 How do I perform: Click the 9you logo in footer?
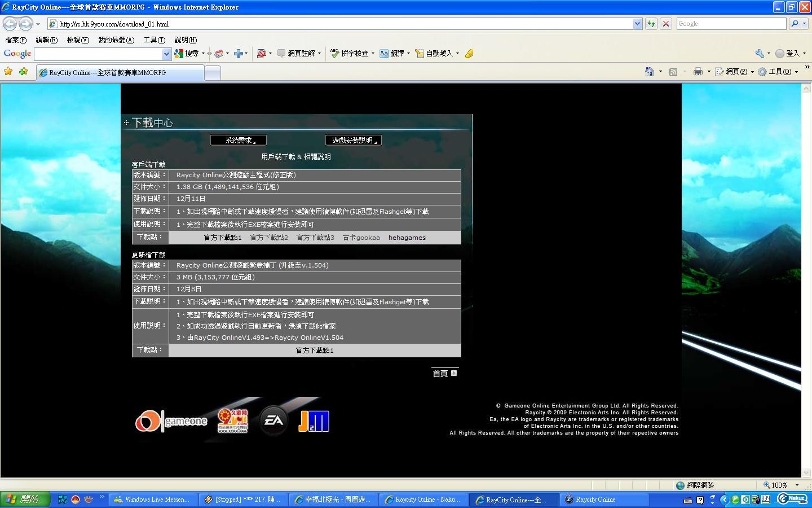click(x=233, y=421)
